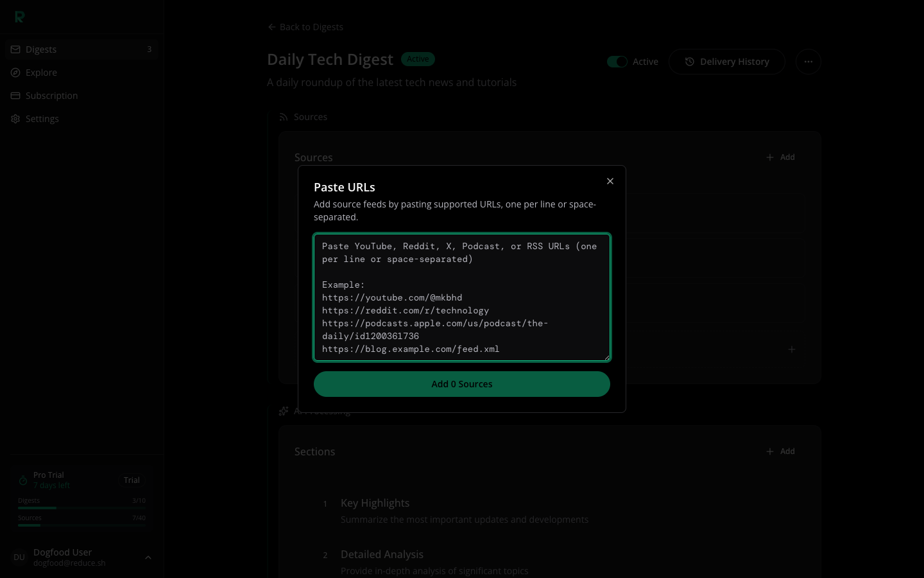Toggle the Active digest switch
The image size is (924, 578).
pyautogui.click(x=617, y=62)
